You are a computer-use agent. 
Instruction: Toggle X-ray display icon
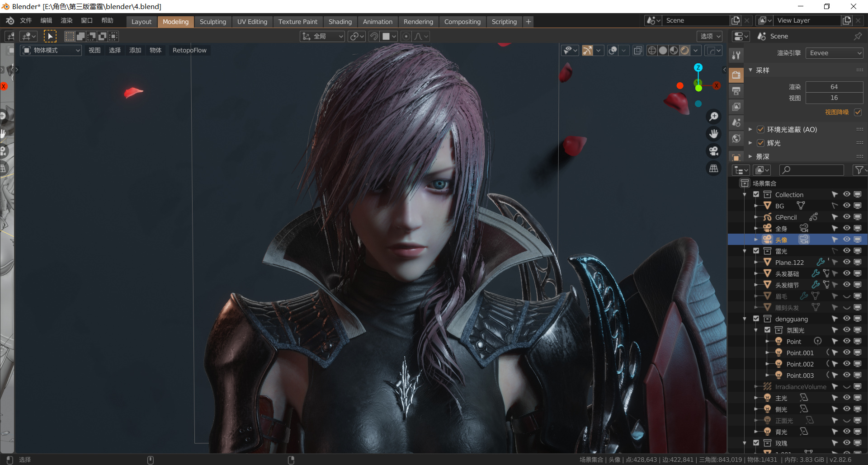[x=638, y=50]
